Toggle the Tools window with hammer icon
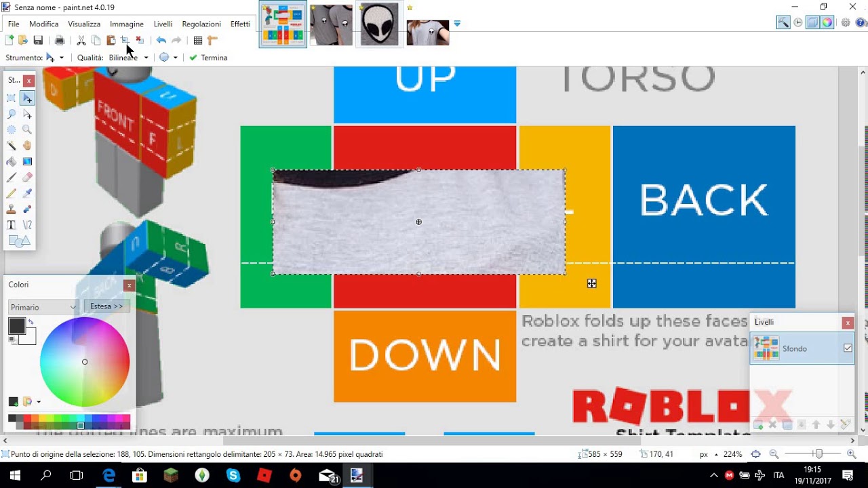The width and height of the screenshot is (868, 488). pos(783,22)
